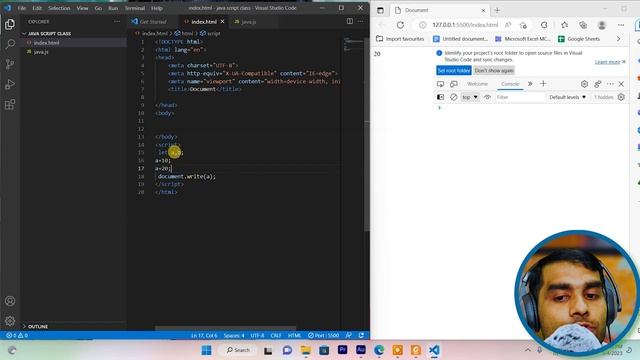Open the Explorer view in VS Code
This screenshot has width=640, height=360.
(x=10, y=24)
